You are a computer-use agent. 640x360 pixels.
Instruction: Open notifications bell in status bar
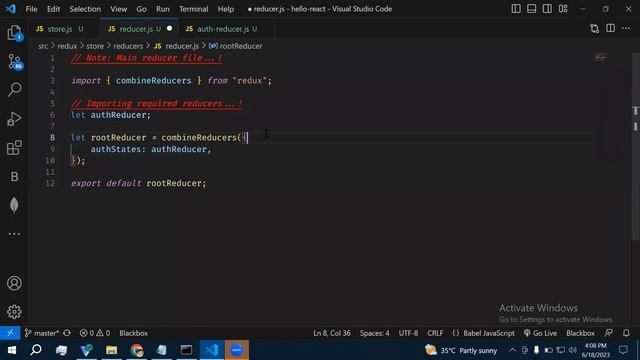[626, 333]
